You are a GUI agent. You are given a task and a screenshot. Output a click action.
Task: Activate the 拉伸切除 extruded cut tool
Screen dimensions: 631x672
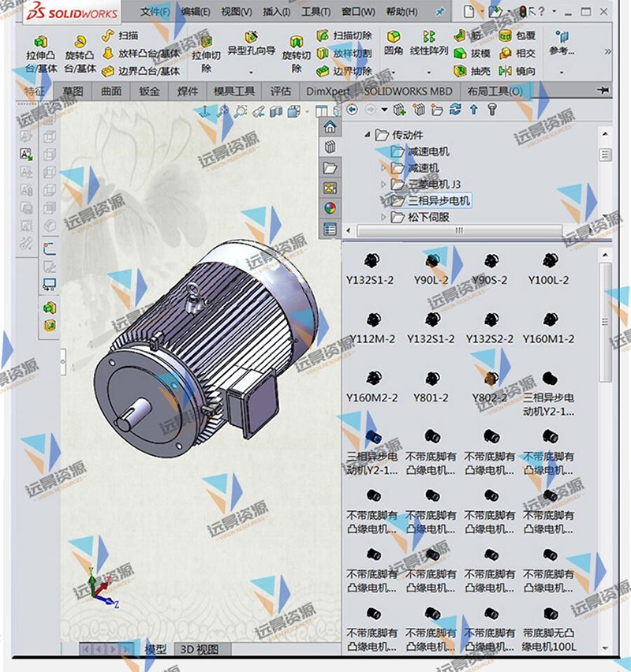206,54
